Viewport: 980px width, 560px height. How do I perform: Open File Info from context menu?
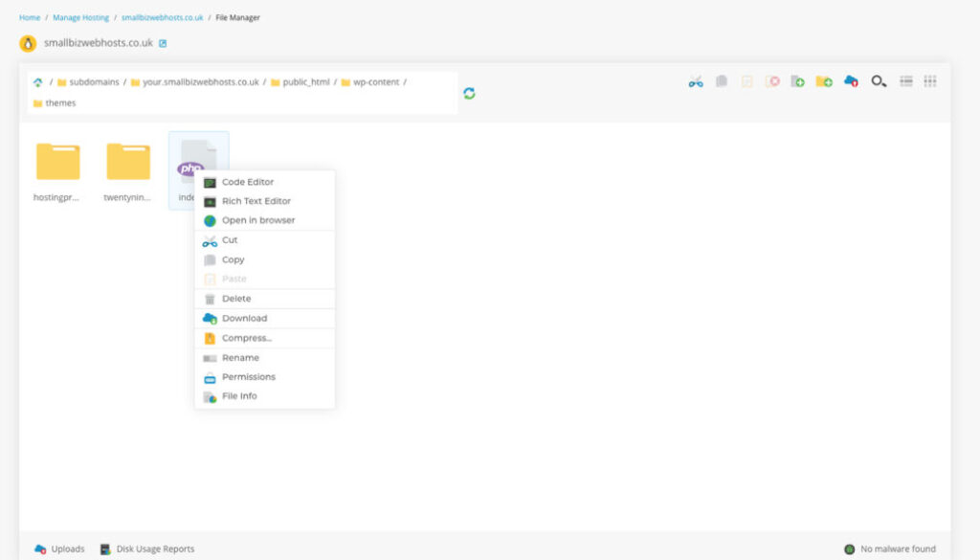(x=264, y=396)
